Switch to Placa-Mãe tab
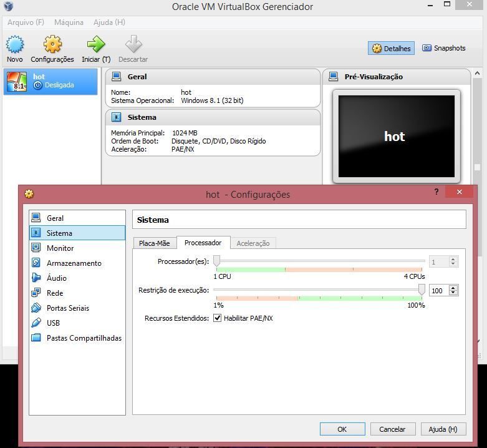 [x=155, y=243]
